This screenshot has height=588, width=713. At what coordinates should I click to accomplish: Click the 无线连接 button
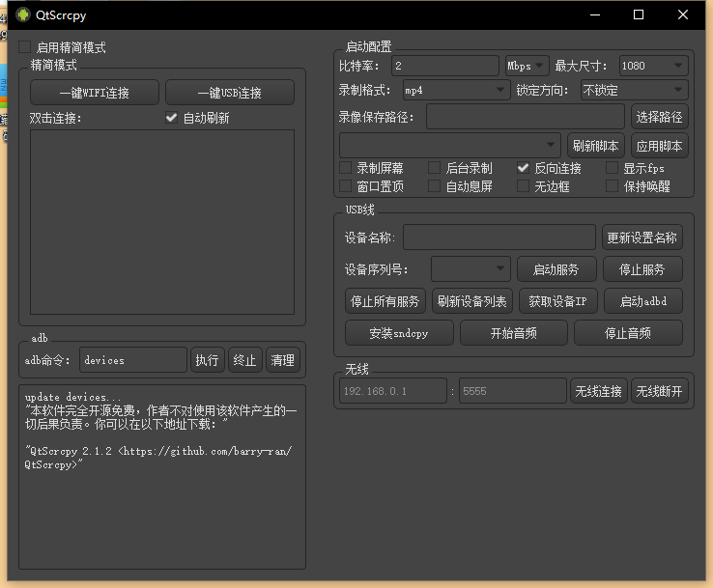pos(599,391)
